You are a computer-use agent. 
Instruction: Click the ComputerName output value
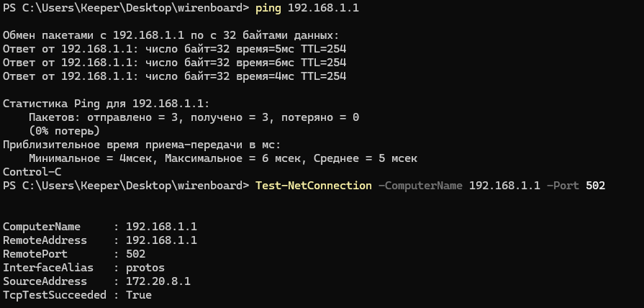click(x=161, y=227)
